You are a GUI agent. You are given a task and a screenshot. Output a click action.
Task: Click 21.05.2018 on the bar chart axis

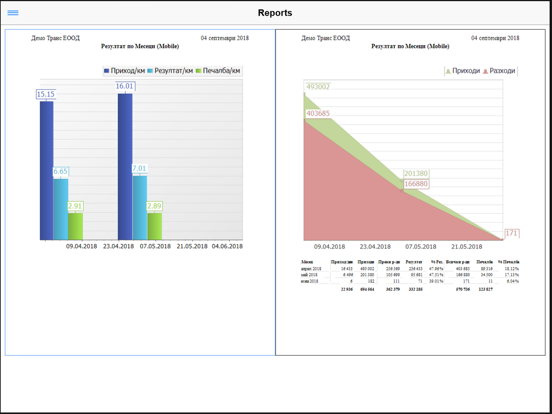click(x=192, y=246)
